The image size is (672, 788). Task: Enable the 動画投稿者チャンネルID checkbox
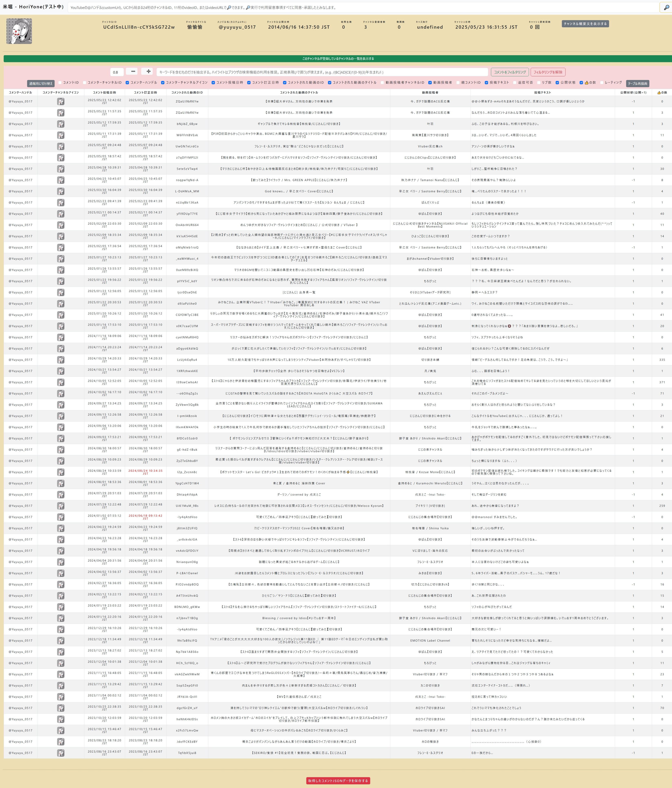click(382, 83)
